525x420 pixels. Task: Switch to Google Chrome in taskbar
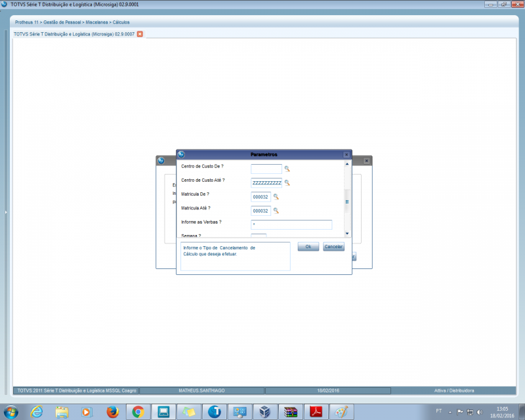(138, 412)
